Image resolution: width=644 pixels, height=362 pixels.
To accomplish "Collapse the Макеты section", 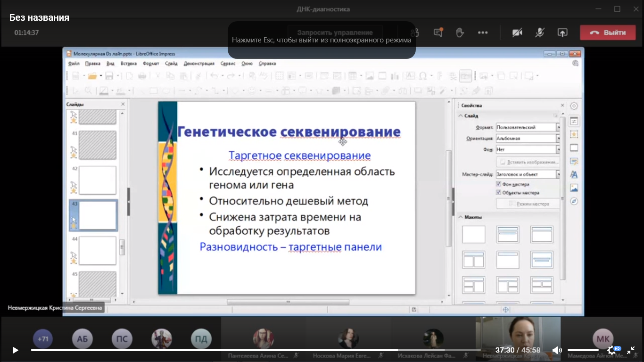I will [x=461, y=217].
